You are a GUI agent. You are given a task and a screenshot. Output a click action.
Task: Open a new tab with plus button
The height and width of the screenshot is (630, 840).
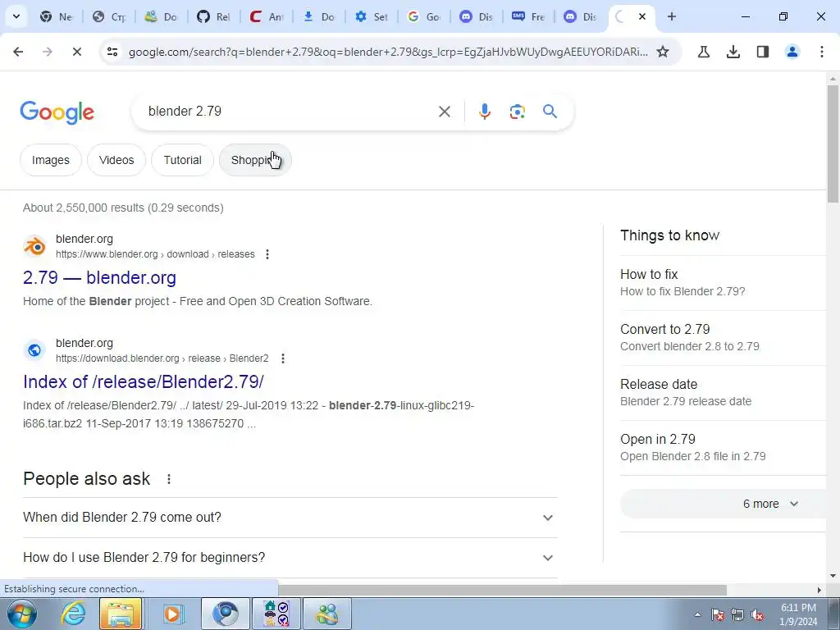pyautogui.click(x=671, y=16)
